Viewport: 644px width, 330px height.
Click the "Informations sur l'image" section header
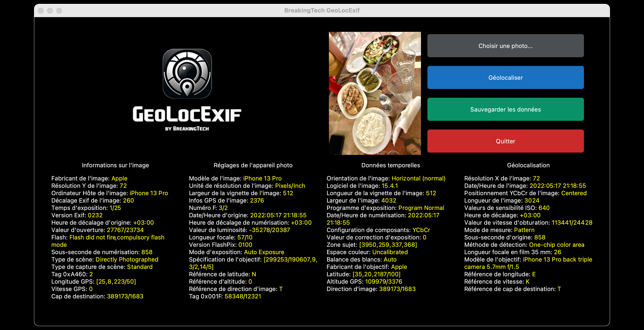click(115, 165)
